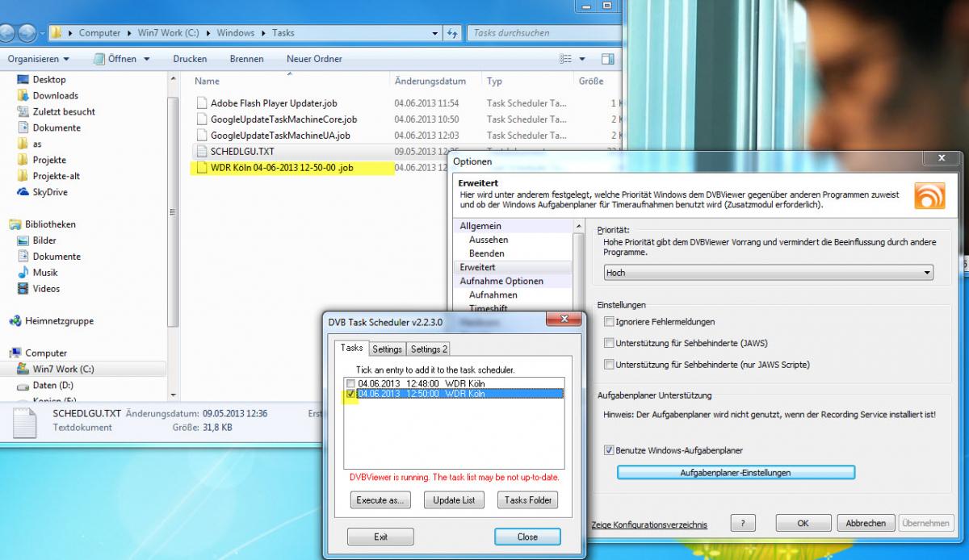969x560 pixels.
Task: Select the WDR Köln 04-06-2013 12-50-00 .job file
Action: pyautogui.click(x=283, y=168)
